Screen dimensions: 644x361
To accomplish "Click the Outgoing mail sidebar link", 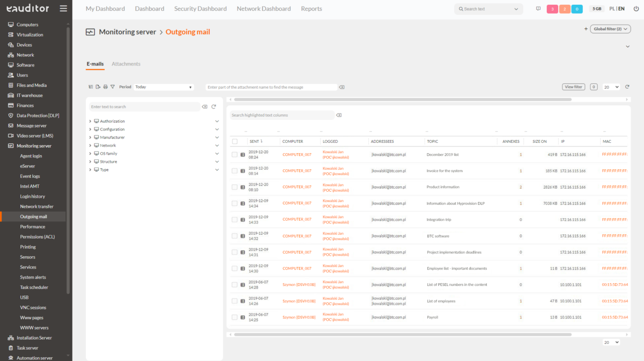I will 32,216.
